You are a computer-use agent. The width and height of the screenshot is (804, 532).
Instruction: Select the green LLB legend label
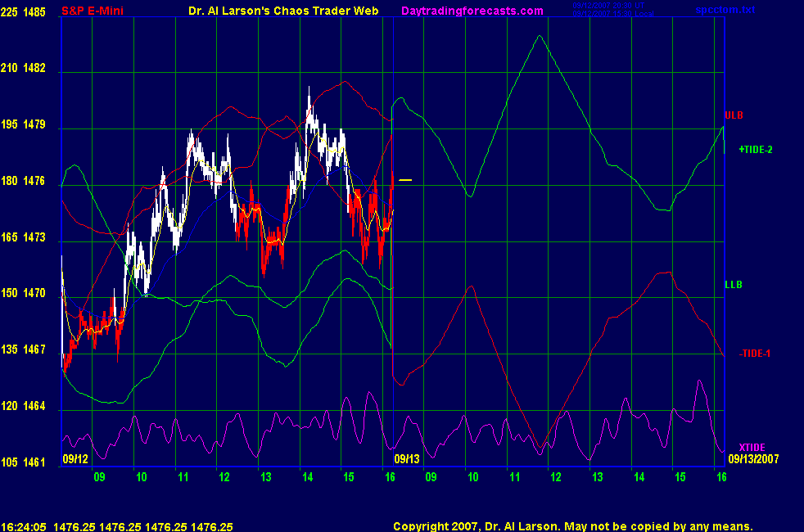(734, 285)
